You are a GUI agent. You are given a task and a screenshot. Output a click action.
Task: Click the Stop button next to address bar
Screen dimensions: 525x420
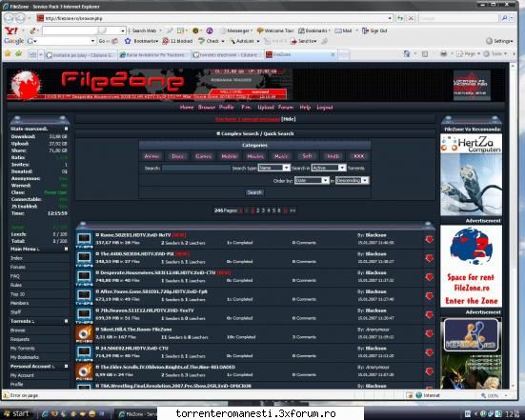412,18
